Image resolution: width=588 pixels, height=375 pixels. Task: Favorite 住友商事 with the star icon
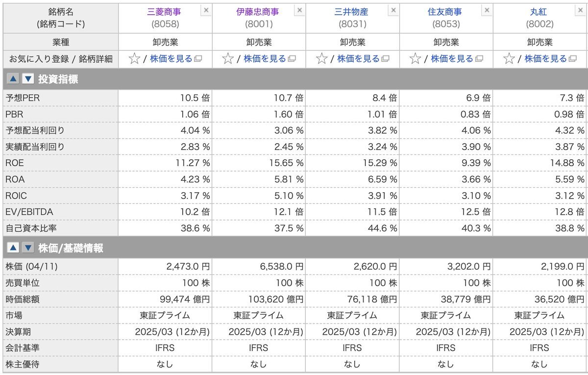[x=415, y=59]
